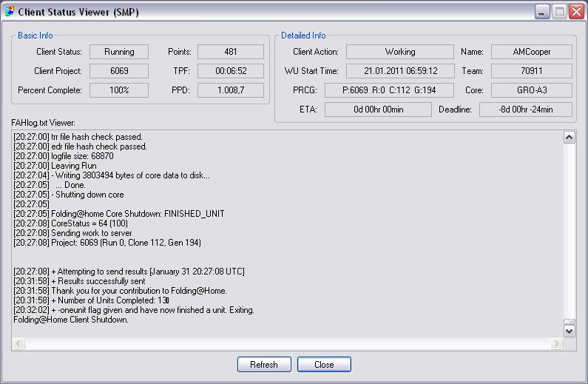Click the 'Percent Complete:' label
The image size is (588, 384).
click(50, 90)
